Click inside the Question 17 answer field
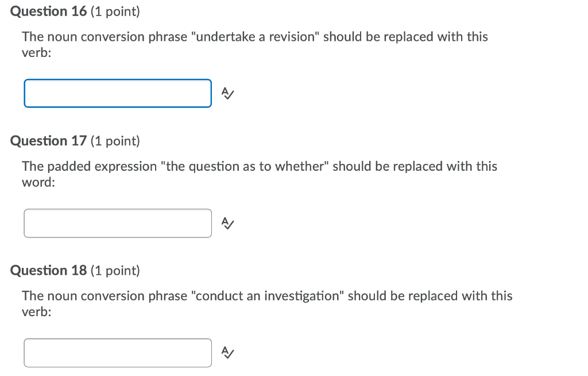Screen dimensions: 588x376 tap(117, 223)
